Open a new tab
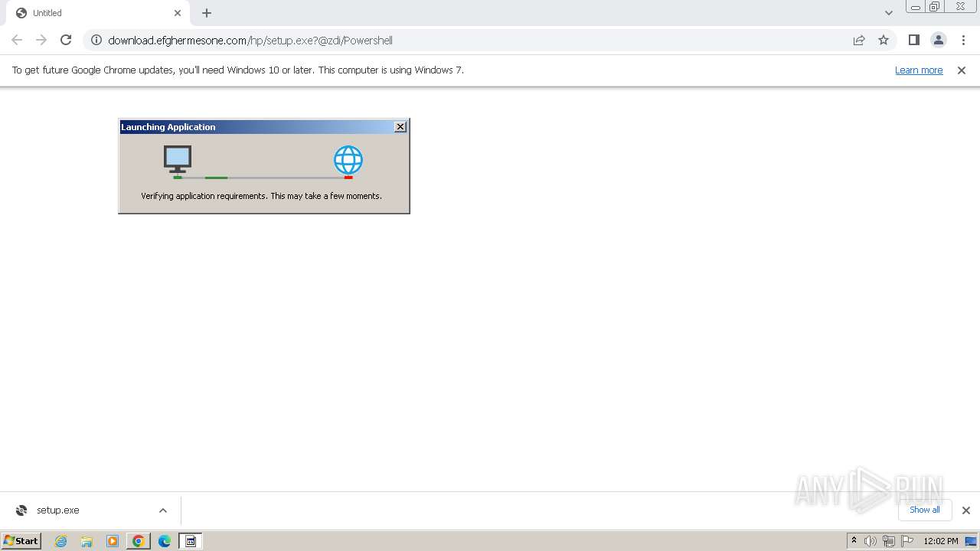 [x=207, y=13]
